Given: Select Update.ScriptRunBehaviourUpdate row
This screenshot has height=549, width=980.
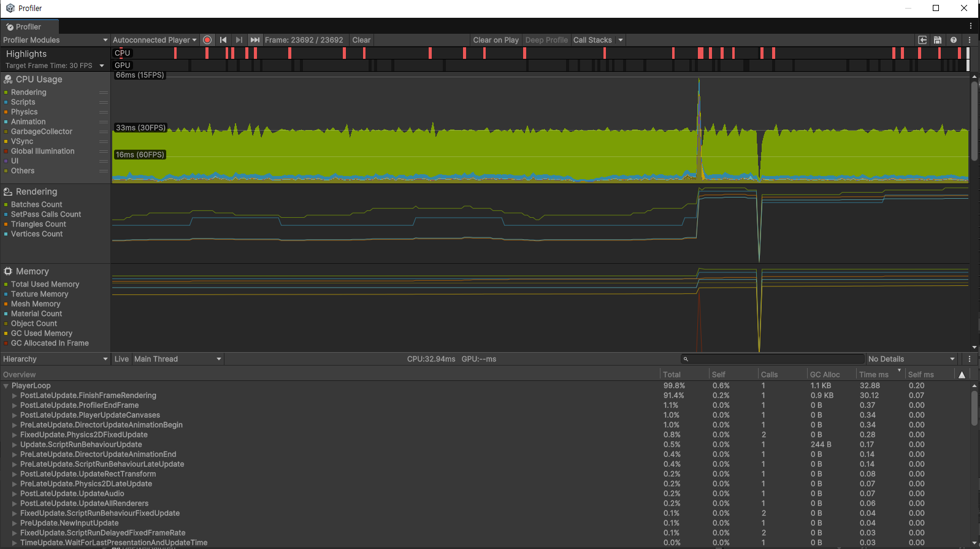Looking at the screenshot, I should click(487, 445).
